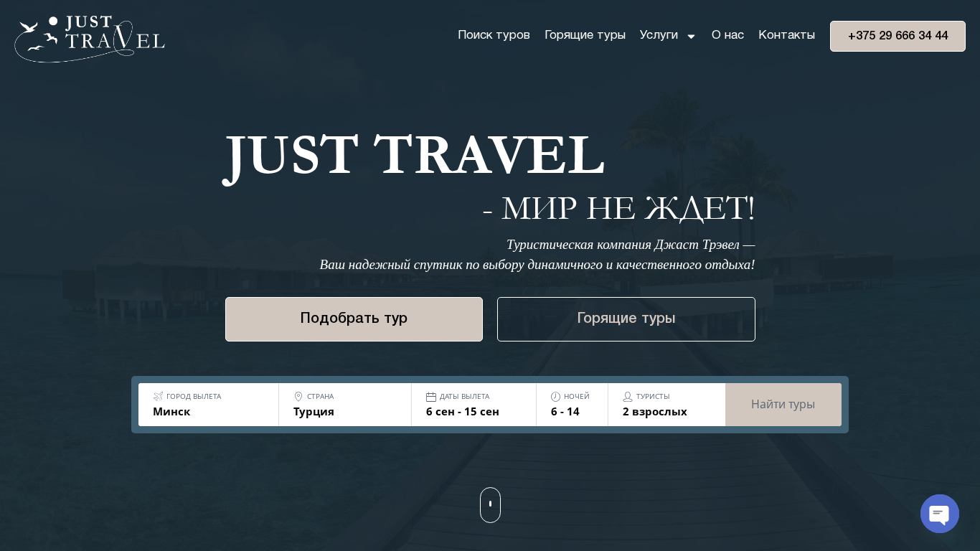Go to Поиск туров menu item
Viewport: 980px width, 551px height.
[494, 35]
